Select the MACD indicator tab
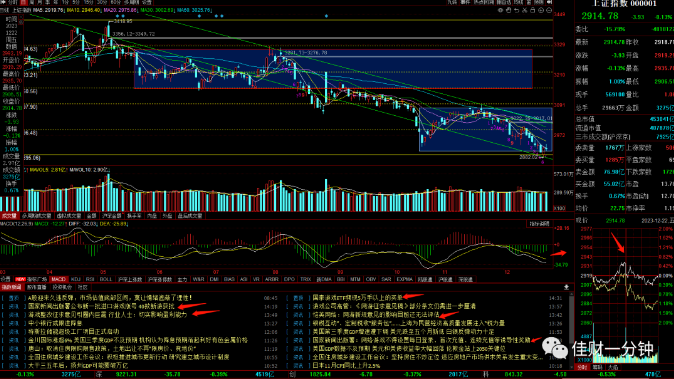This screenshot has height=379, width=674. click(59, 279)
